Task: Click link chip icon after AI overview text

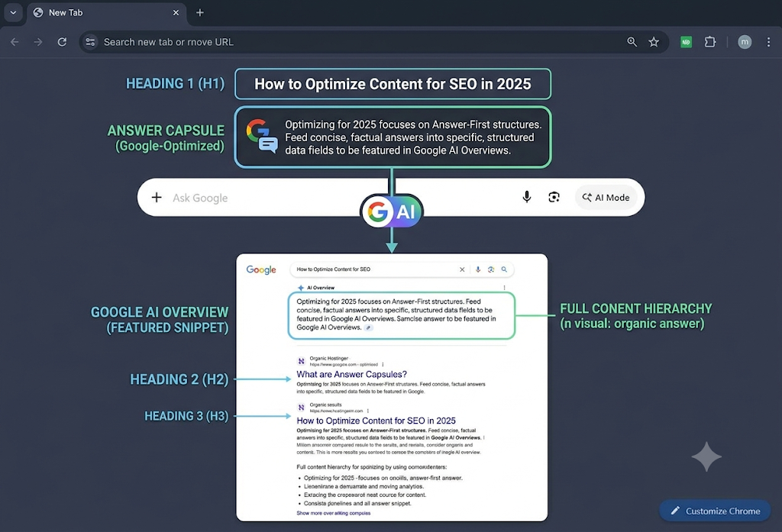Action: tap(368, 328)
